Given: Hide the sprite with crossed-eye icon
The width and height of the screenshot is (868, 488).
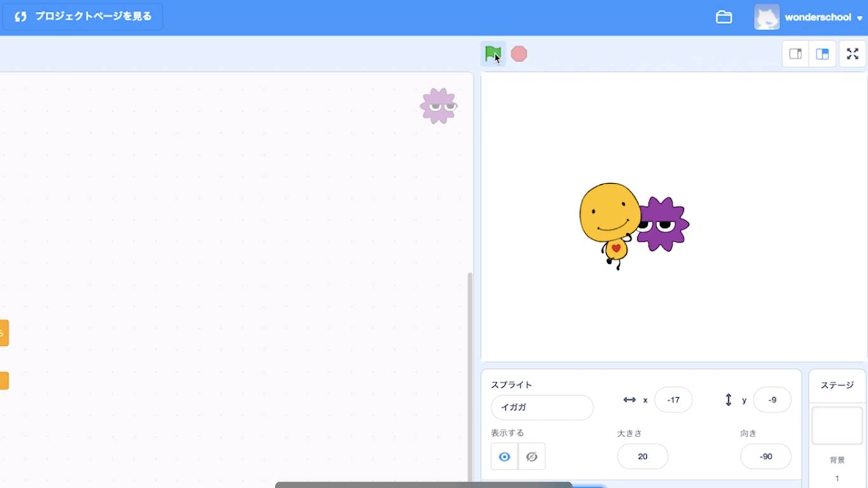Looking at the screenshot, I should click(x=532, y=456).
